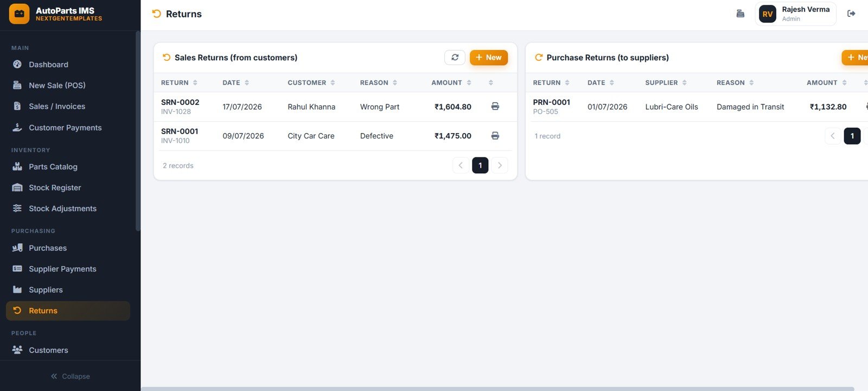Click SRN-0001 return number
The width and height of the screenshot is (868, 391).
click(180, 131)
